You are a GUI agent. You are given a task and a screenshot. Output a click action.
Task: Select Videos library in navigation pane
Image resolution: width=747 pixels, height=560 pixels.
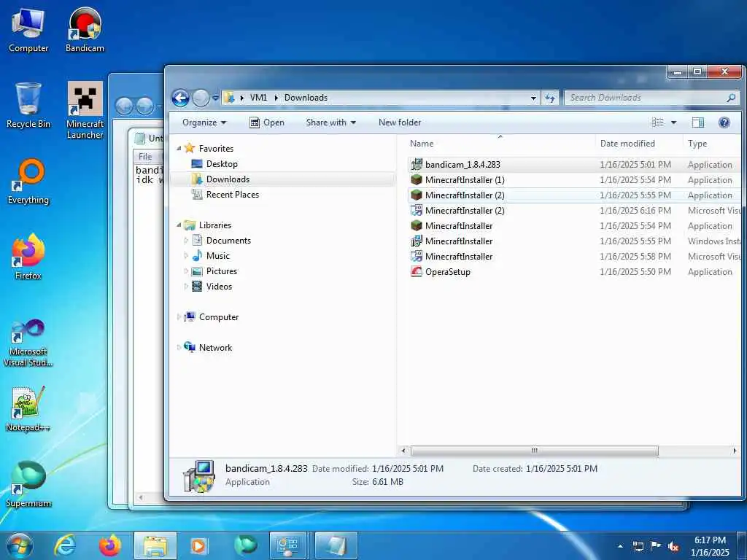(219, 286)
